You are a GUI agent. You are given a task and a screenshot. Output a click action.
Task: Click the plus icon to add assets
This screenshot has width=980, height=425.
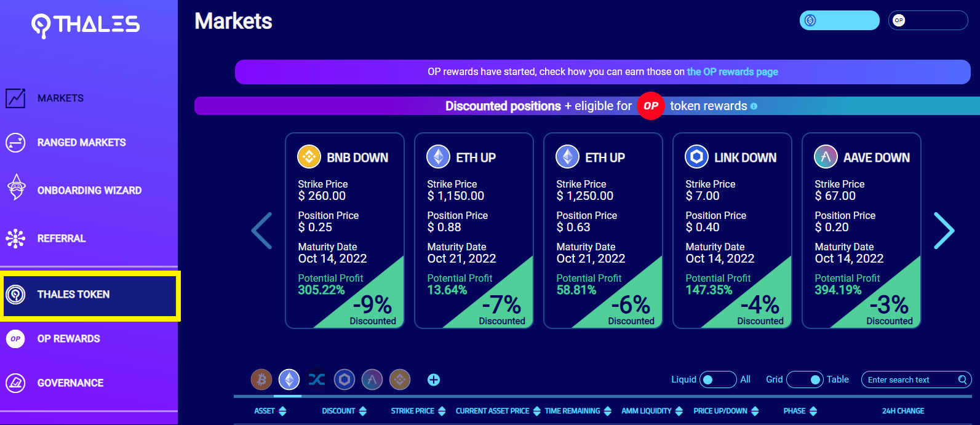[434, 379]
